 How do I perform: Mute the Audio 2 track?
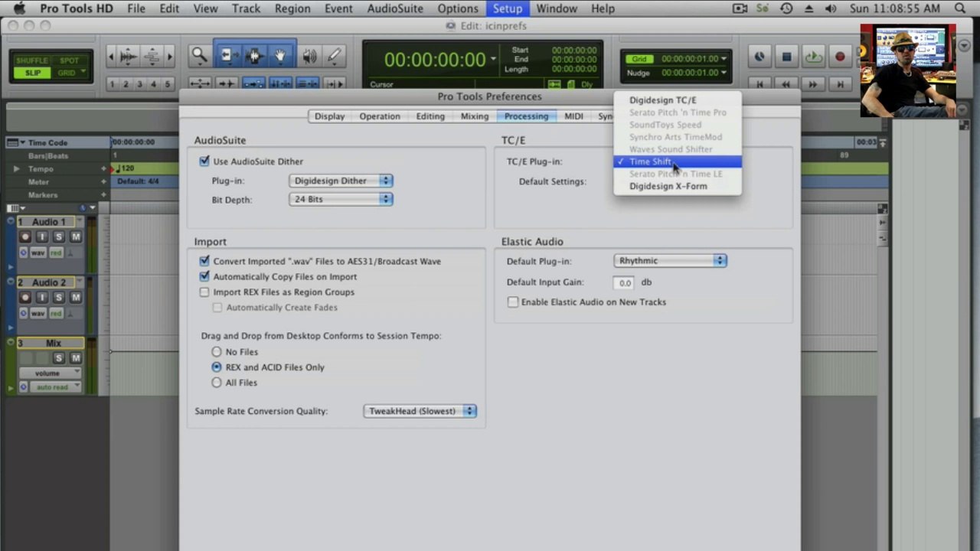pos(76,297)
